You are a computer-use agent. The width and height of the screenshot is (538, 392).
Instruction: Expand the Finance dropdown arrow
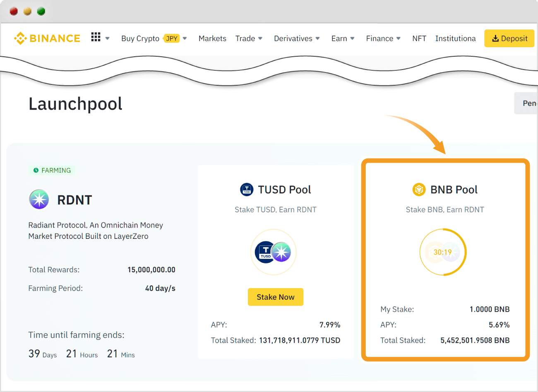tap(399, 38)
